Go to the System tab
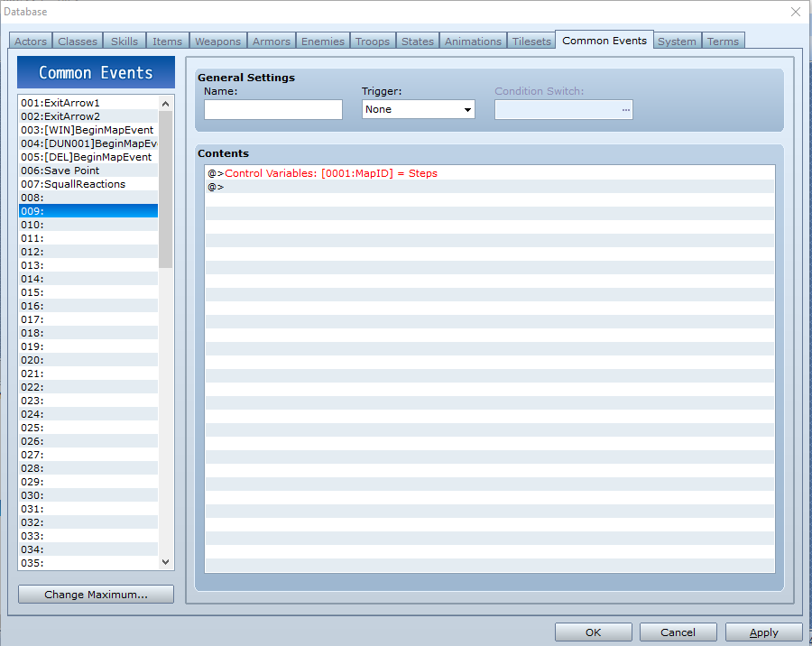This screenshot has height=646, width=812. pos(677,42)
